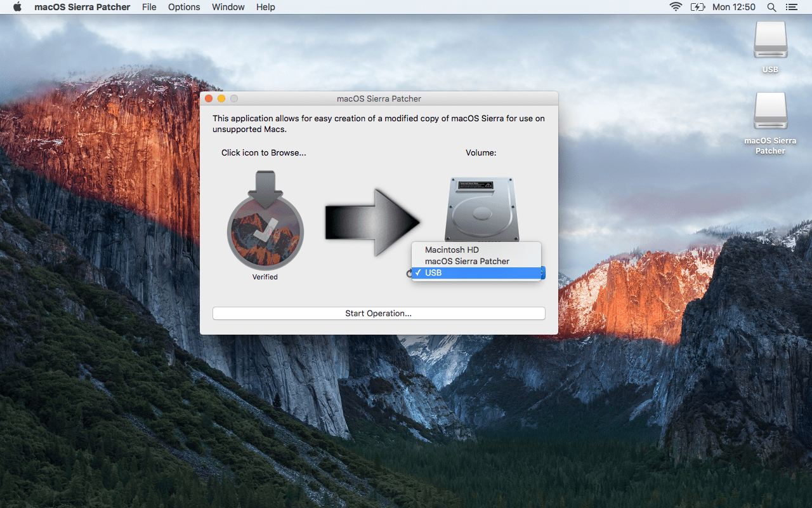Select the checked USB volume option
The width and height of the screenshot is (812, 508).
(476, 272)
